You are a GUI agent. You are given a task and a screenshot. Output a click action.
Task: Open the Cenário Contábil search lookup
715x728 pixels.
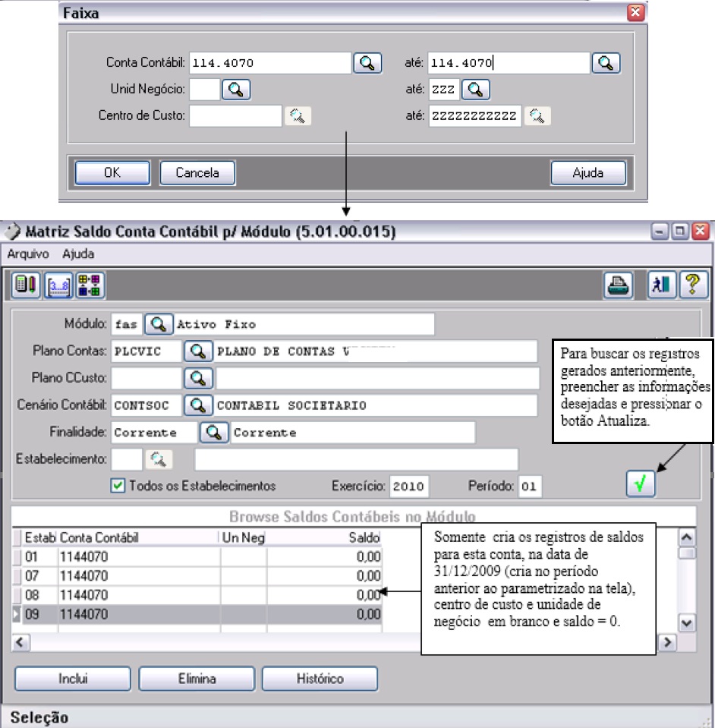[x=198, y=405]
